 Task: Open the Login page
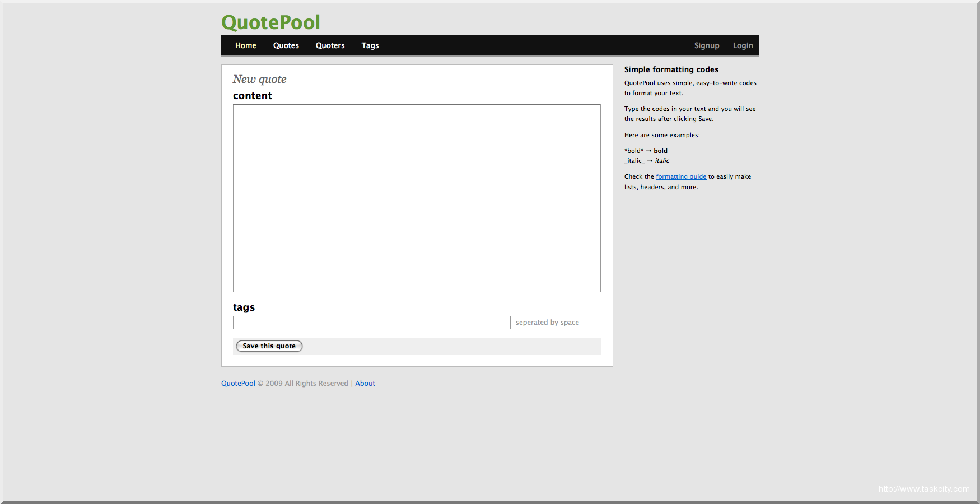tap(743, 45)
